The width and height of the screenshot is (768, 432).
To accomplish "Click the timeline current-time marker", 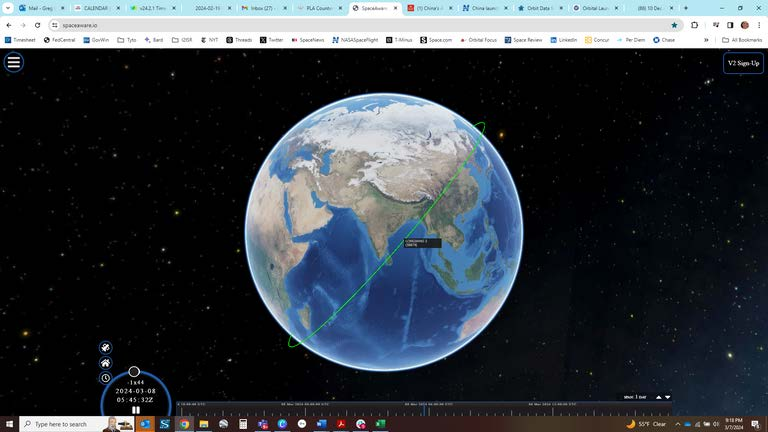I will point(425,409).
